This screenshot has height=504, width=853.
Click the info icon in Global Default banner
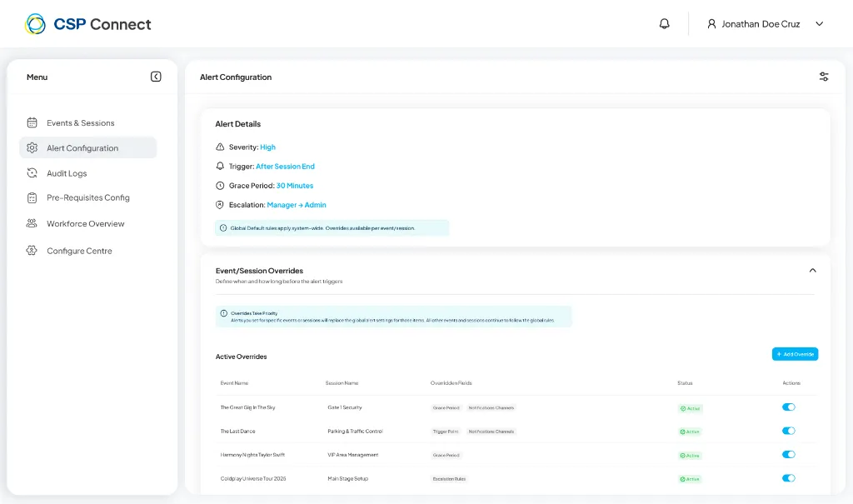coord(223,228)
